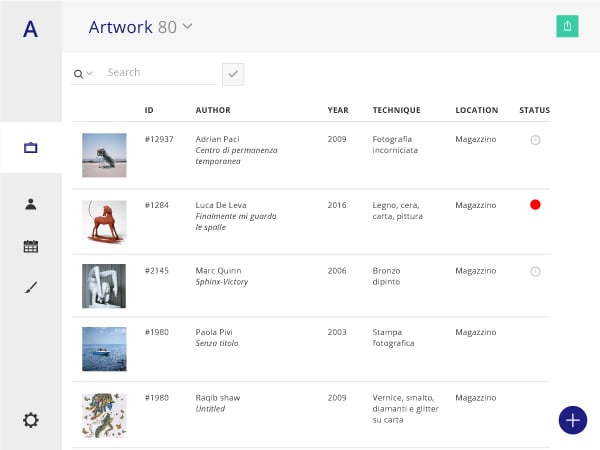Add new artwork with plus button
The image size is (600, 450).
pyautogui.click(x=572, y=420)
